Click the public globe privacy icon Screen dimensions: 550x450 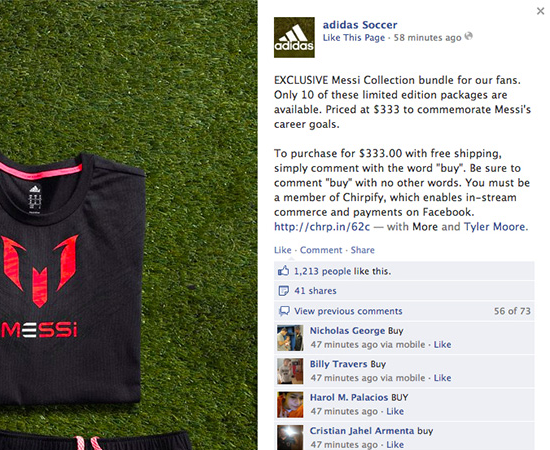(469, 36)
